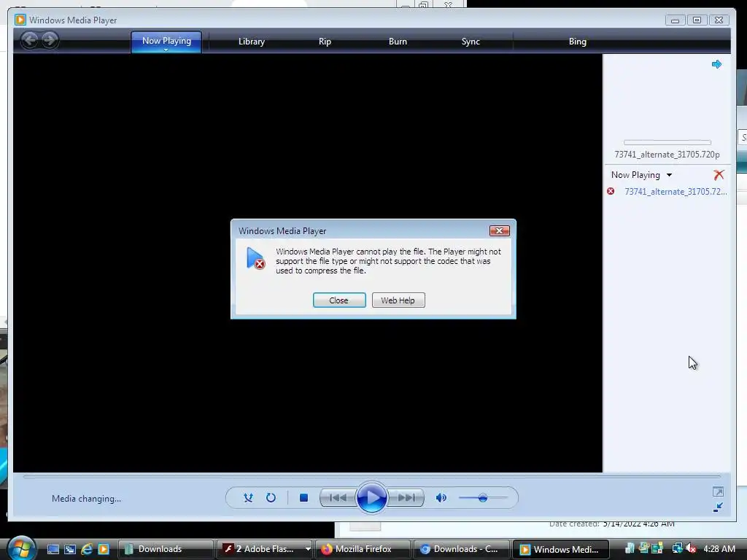Click the file title 73741_alternate_31705.720p under the bar
This screenshot has width=747, height=560.
click(x=667, y=155)
